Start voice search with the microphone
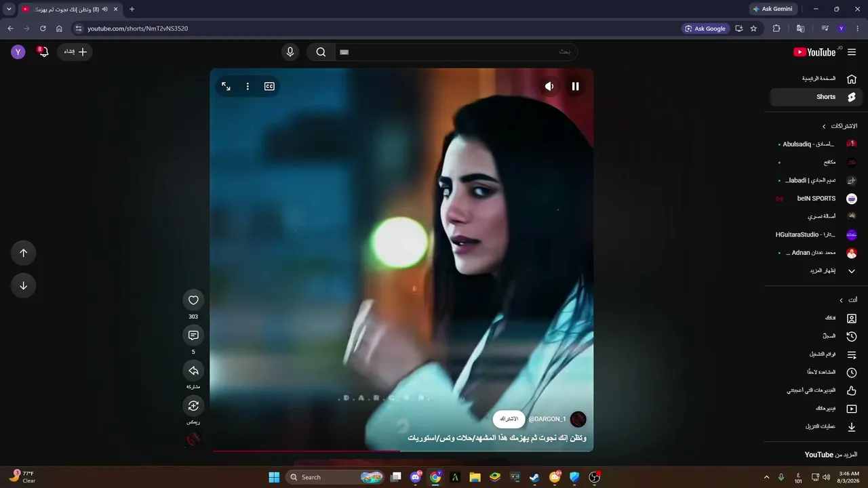This screenshot has width=868, height=488. pyautogui.click(x=290, y=52)
